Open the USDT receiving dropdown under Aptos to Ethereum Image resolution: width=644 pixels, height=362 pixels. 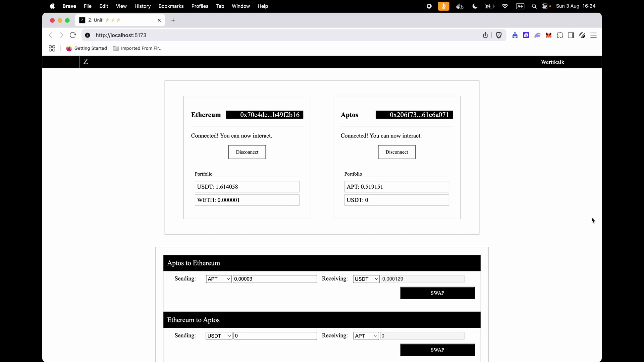[x=366, y=279]
